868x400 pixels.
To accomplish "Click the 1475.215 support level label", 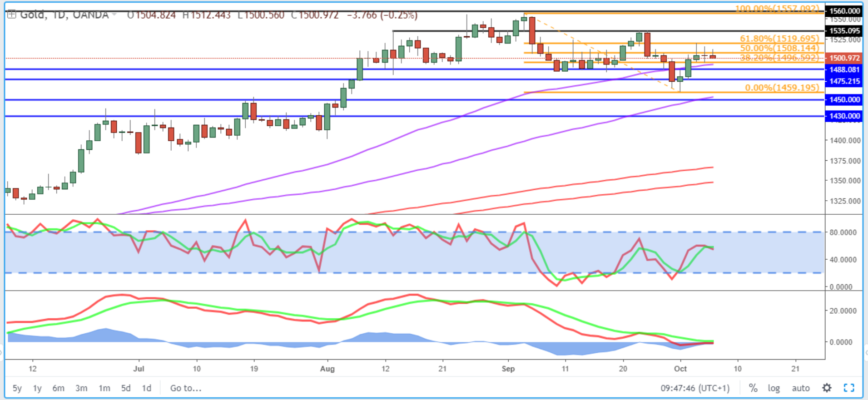I will click(x=844, y=81).
